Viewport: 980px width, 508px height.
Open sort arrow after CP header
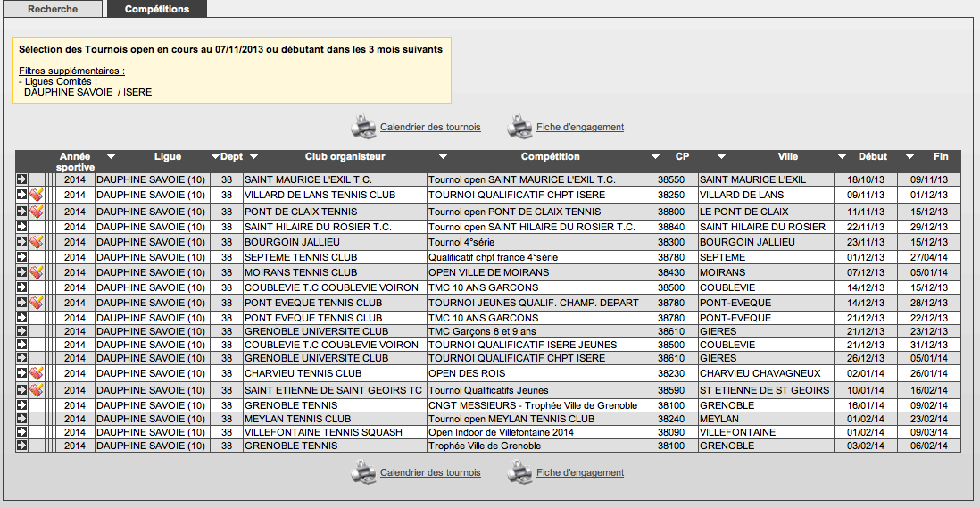pyautogui.click(x=722, y=156)
